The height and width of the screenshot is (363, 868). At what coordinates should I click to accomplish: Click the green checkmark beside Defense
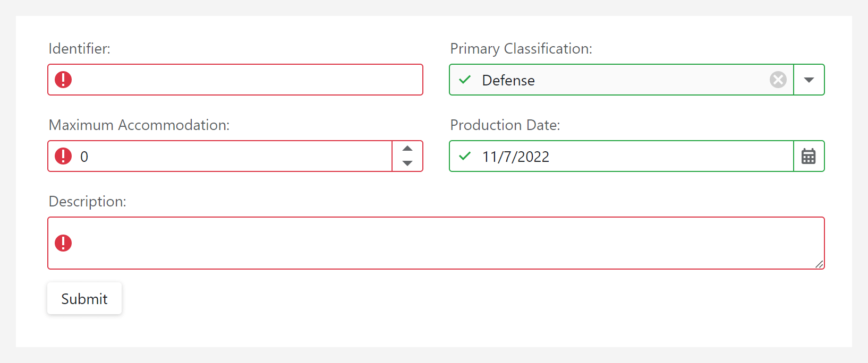pyautogui.click(x=464, y=80)
